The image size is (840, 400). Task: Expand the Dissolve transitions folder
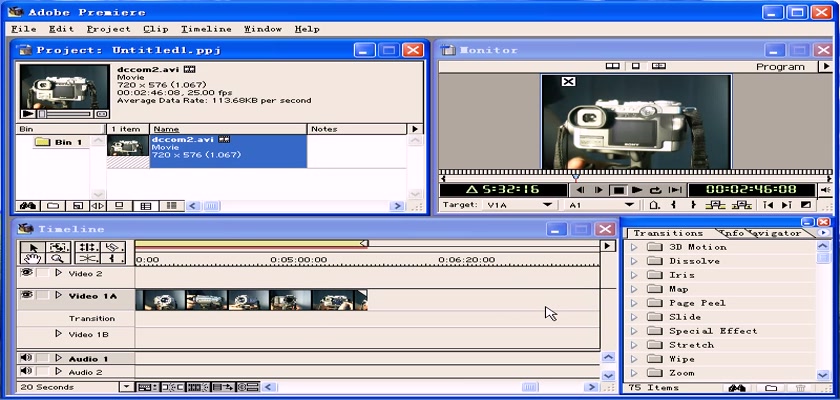tap(634, 261)
